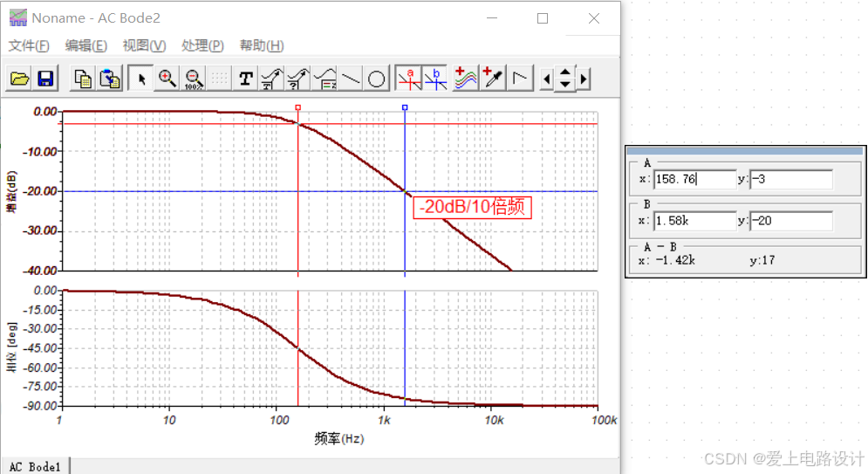The width and height of the screenshot is (868, 474).
Task: Reset zoom to 100% magnifier
Action: point(193,79)
